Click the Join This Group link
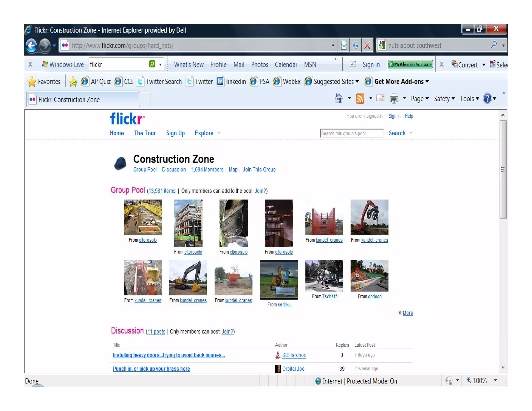 point(259,169)
